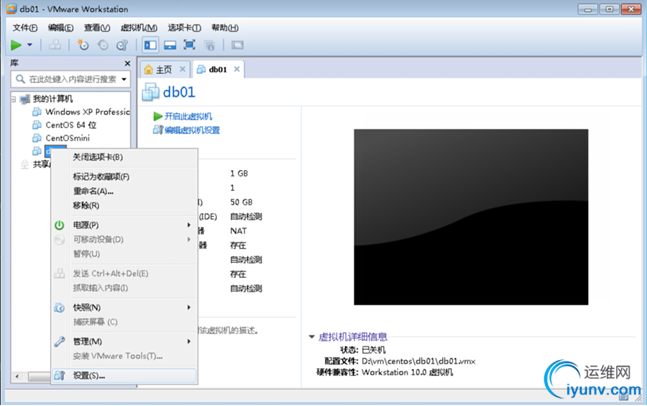The height and width of the screenshot is (406, 647).
Task: Open the 虚拟机(M) menu
Action: pyautogui.click(x=139, y=28)
